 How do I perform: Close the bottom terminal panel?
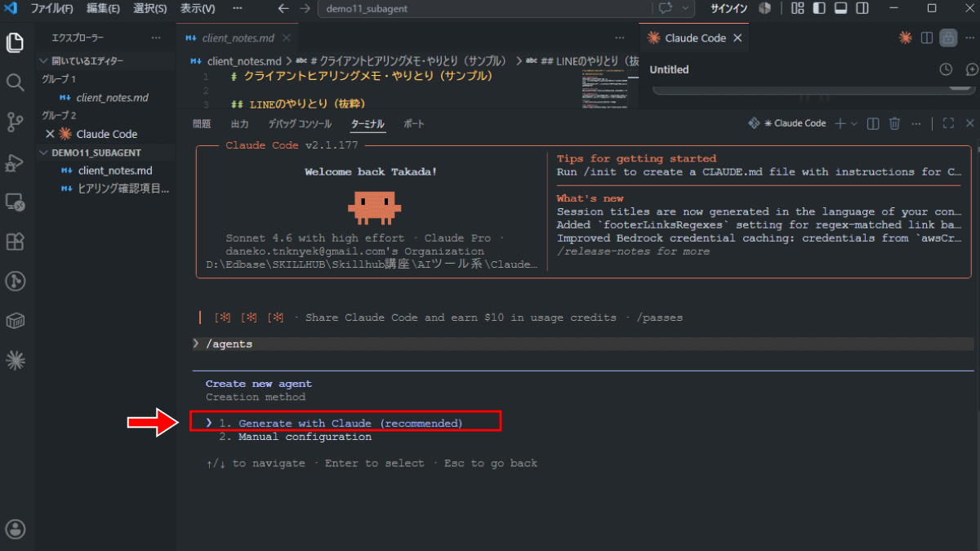pos(970,123)
